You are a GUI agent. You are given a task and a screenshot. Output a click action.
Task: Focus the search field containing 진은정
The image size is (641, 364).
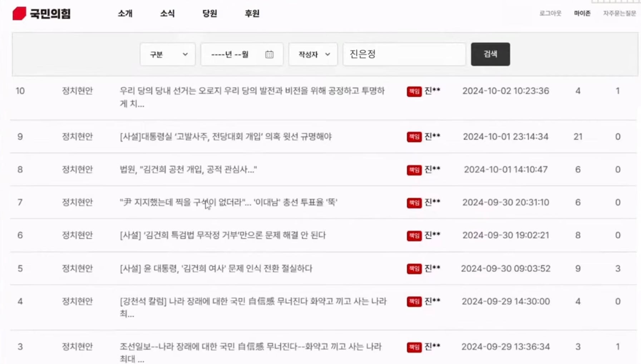[x=404, y=54]
